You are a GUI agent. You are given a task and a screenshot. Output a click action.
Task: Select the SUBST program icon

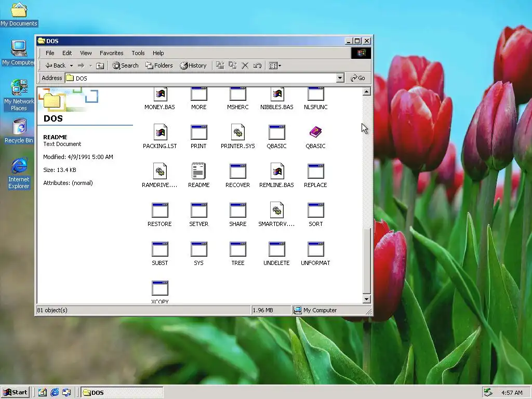(x=160, y=249)
